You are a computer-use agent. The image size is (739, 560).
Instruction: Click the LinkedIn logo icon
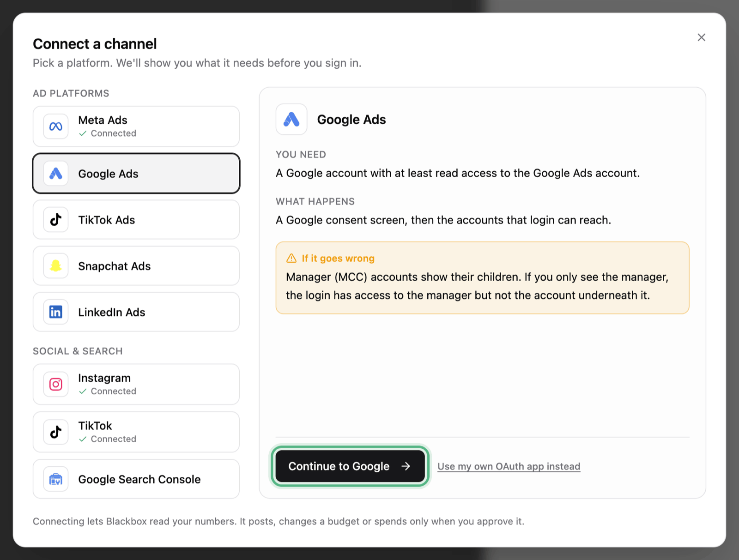56,312
